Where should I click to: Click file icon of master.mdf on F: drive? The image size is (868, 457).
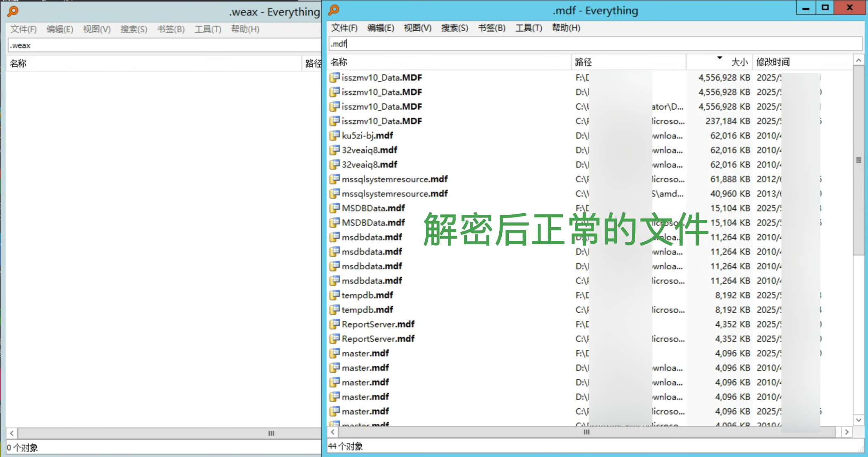pyautogui.click(x=334, y=353)
